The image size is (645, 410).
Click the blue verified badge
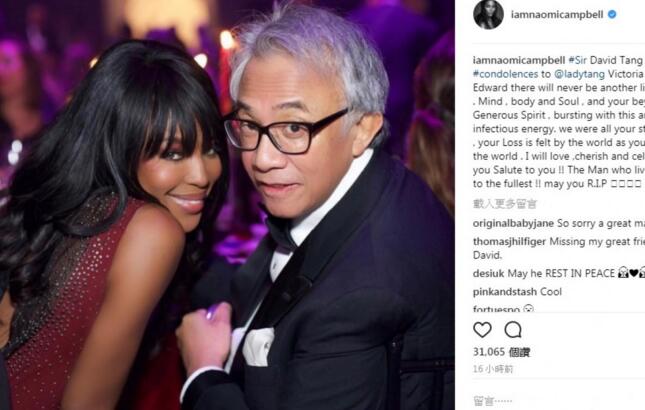click(x=612, y=14)
